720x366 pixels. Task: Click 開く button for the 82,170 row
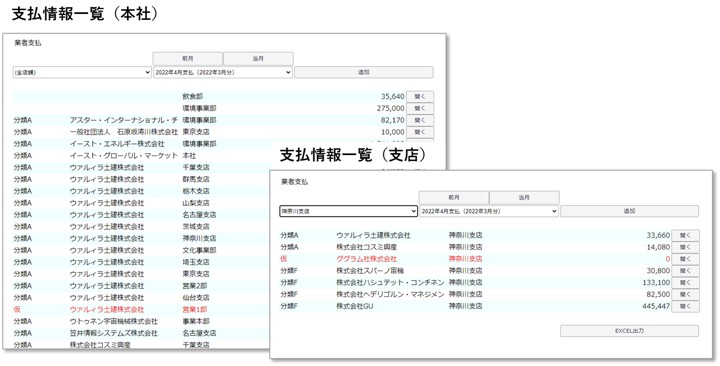pos(420,120)
